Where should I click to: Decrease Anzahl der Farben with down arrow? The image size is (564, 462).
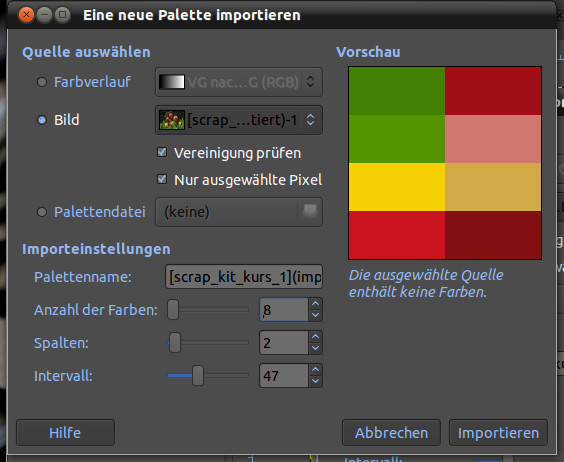tap(315, 315)
